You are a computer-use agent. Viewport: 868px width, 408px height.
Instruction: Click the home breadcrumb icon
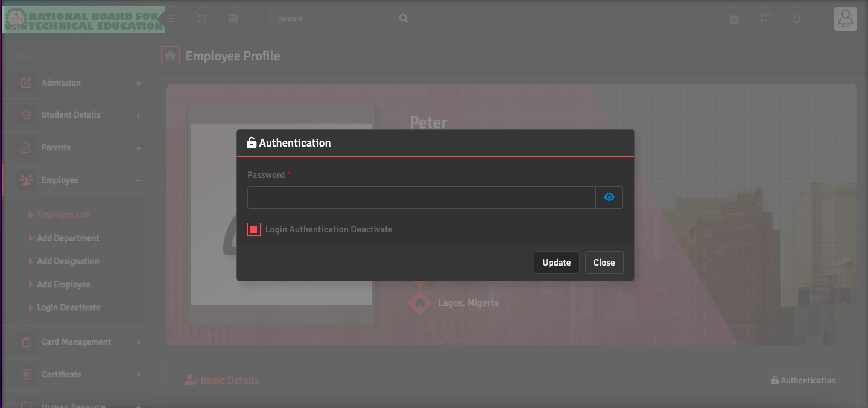(x=170, y=56)
